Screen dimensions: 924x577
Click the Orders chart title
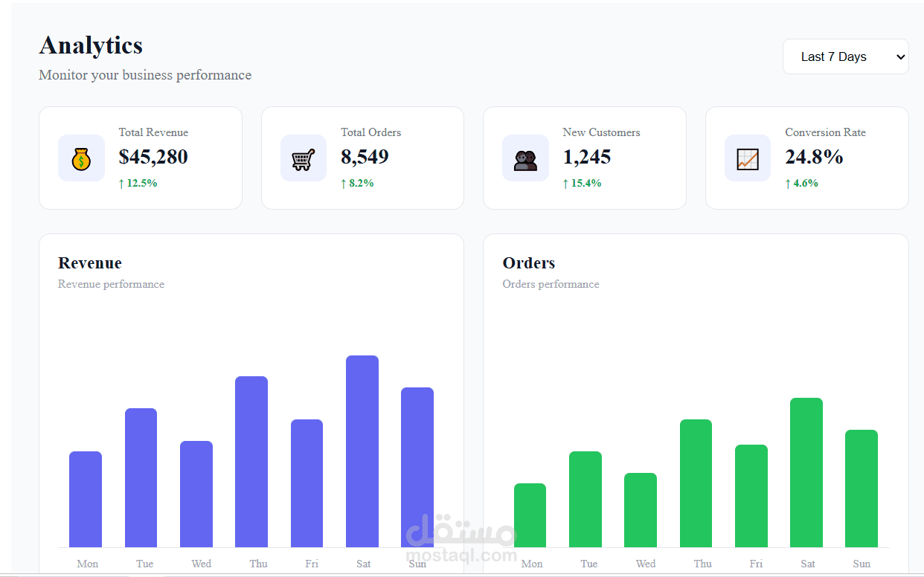[529, 263]
